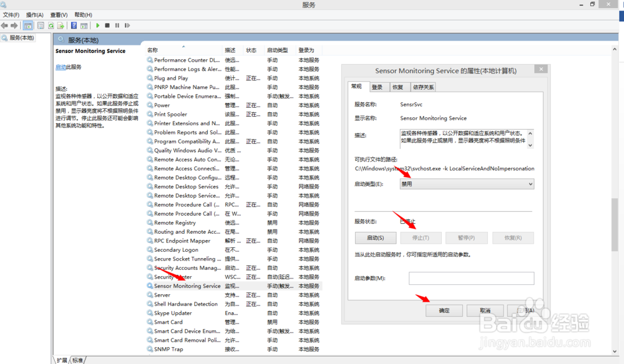Click the green Start Service toolbar icon
Viewport: 624px width, 364px height.
pos(97,26)
